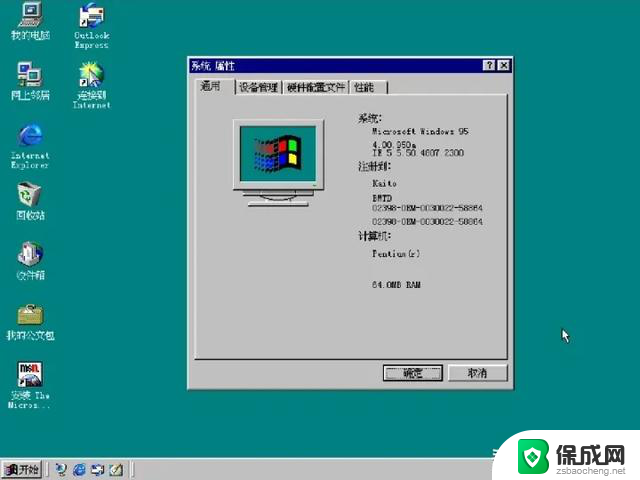Viewport: 640px width, 480px height.
Task: Select the Outlook Express desktop icon
Action: (91, 25)
